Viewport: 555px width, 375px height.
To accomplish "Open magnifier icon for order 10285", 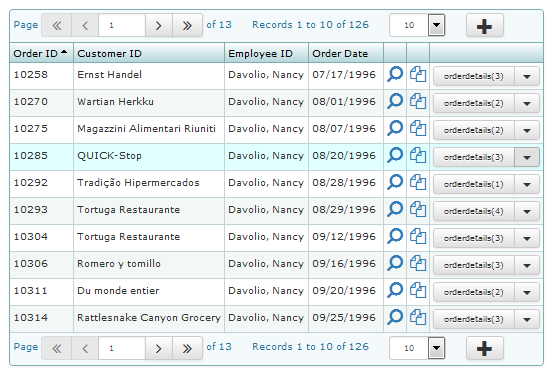I will point(395,155).
